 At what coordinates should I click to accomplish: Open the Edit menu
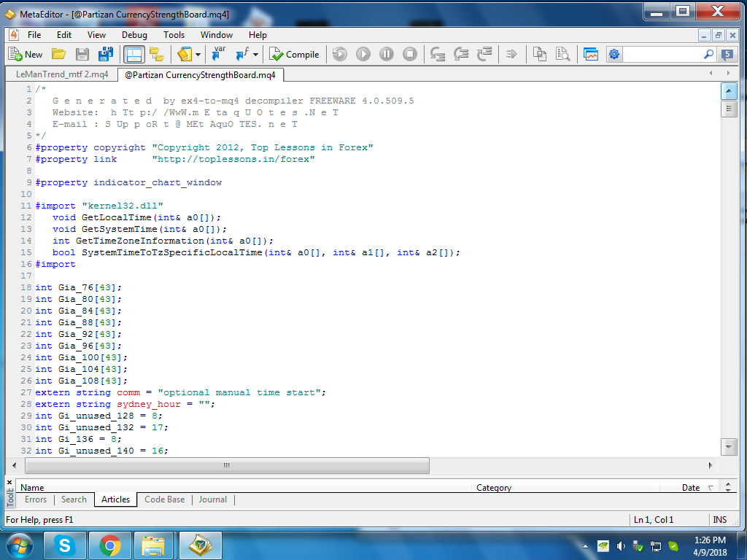coord(64,35)
